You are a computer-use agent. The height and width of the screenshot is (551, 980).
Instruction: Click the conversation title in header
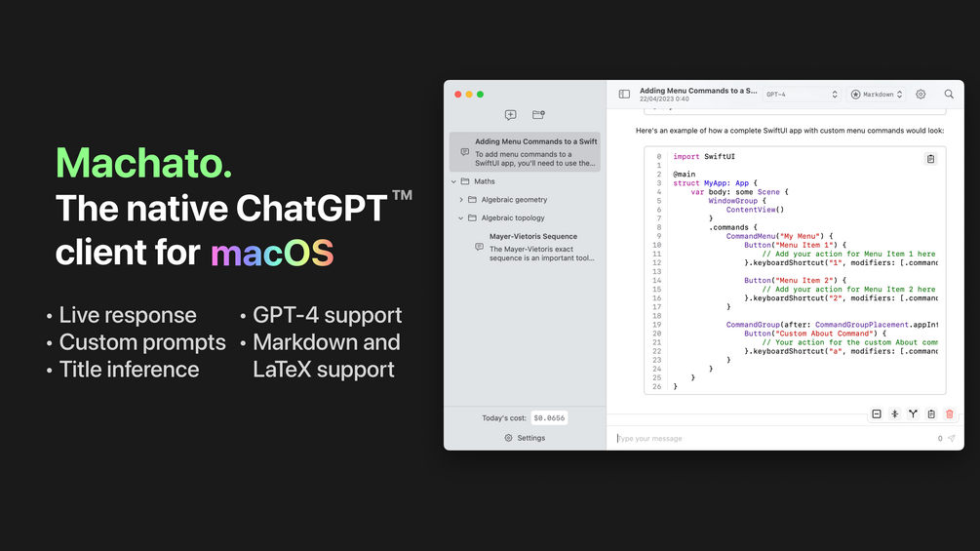(698, 91)
